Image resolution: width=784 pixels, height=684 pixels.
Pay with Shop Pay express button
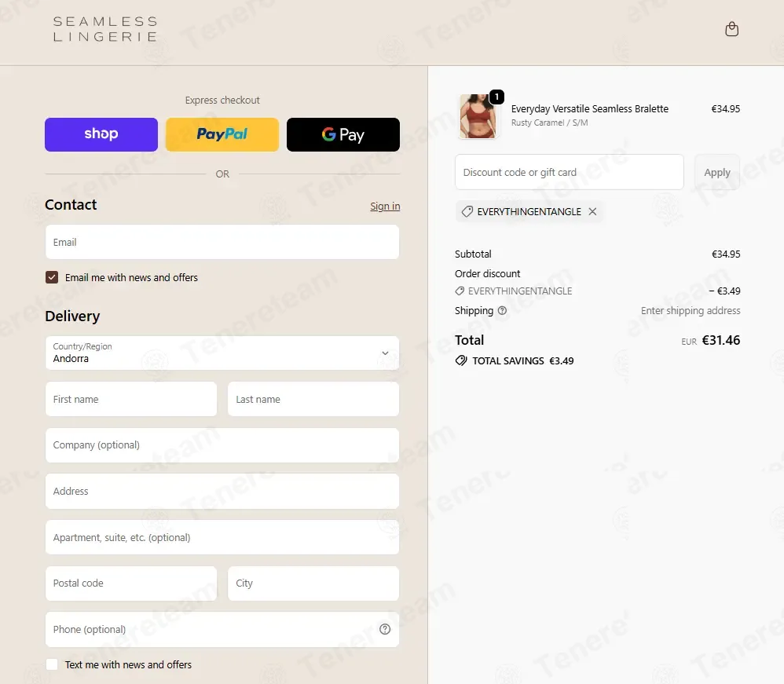point(101,134)
